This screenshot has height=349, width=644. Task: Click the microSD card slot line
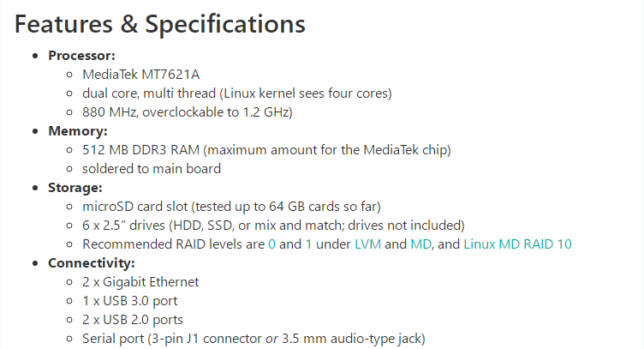(231, 207)
